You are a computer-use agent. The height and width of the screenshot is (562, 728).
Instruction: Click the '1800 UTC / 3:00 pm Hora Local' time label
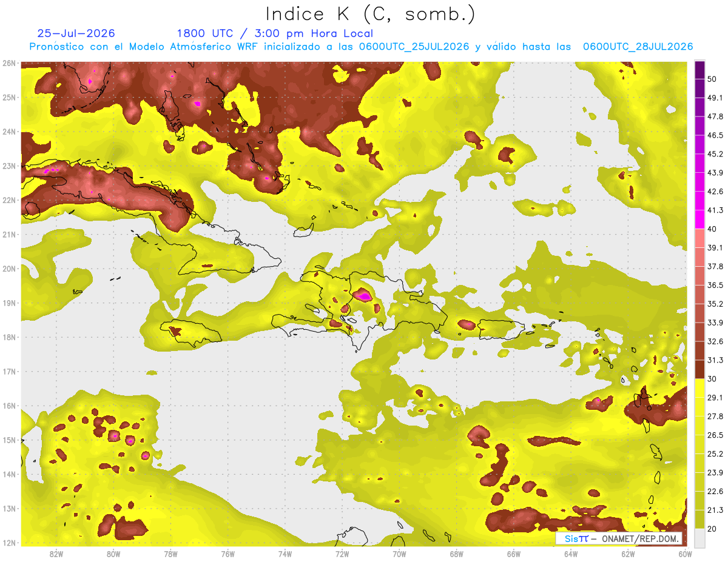click(275, 34)
